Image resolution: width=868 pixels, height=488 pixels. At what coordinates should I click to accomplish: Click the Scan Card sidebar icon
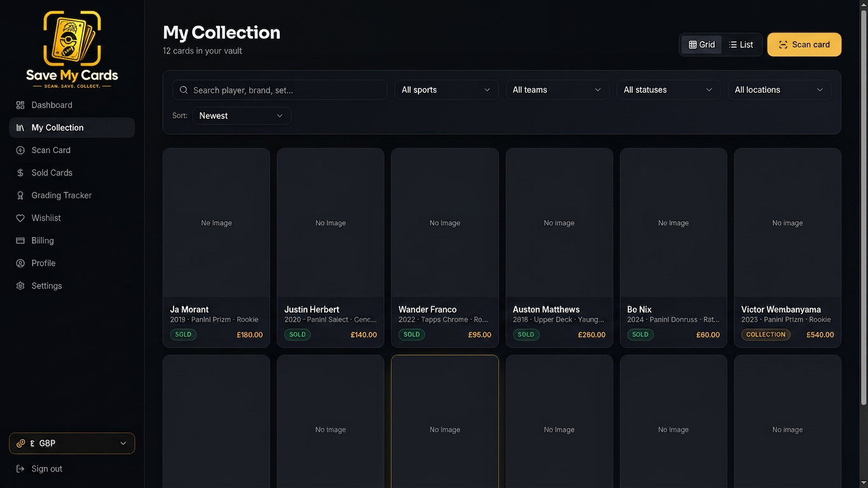pyautogui.click(x=20, y=150)
